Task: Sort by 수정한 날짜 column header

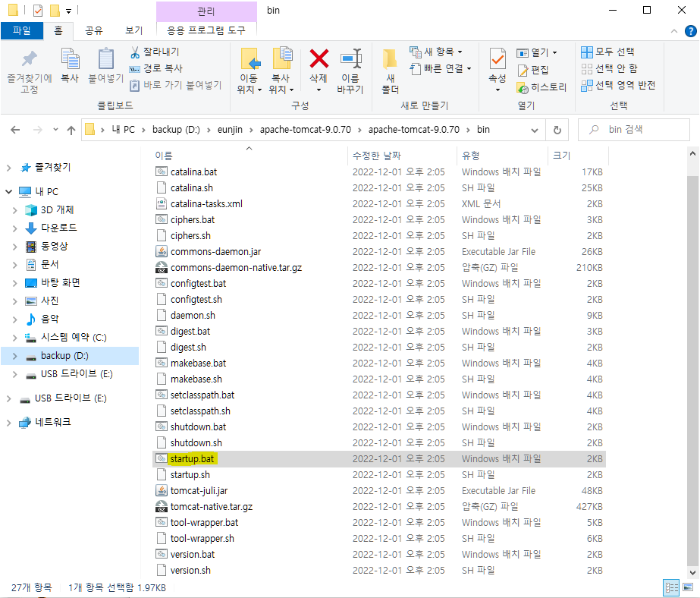Action: (377, 156)
